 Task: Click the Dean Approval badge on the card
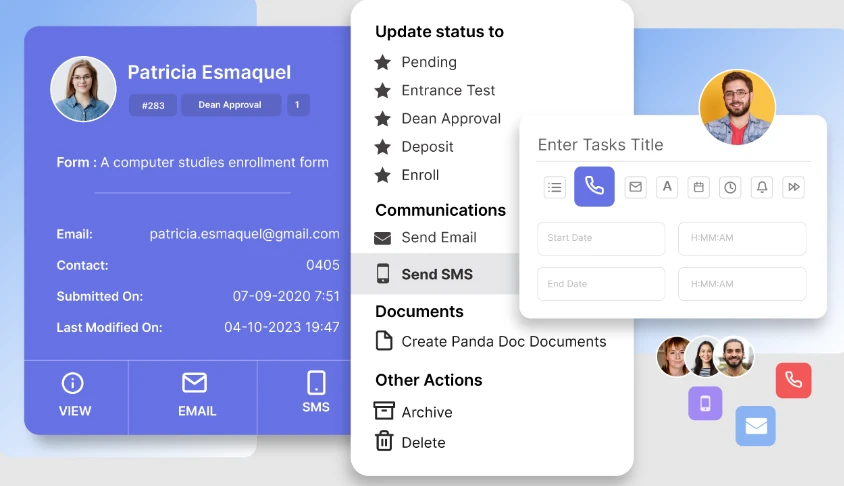coord(231,105)
